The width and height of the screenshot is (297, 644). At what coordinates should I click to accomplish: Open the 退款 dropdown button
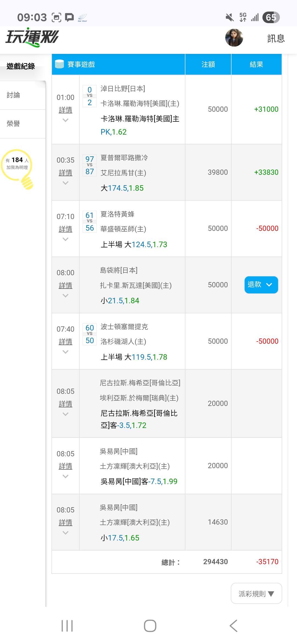[x=261, y=285]
